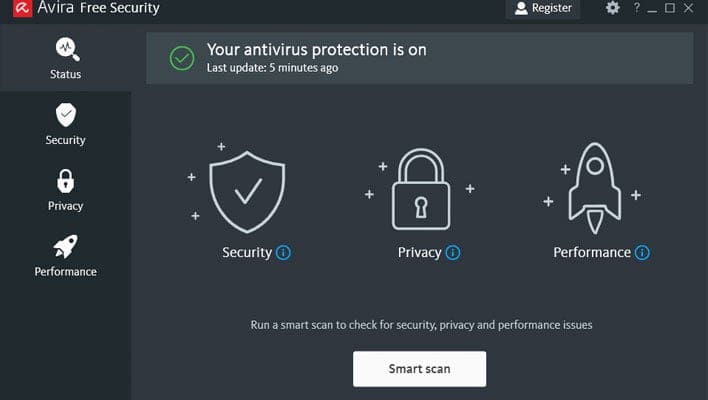
Task: Go to the Privacy sidebar tab
Action: coord(65,191)
